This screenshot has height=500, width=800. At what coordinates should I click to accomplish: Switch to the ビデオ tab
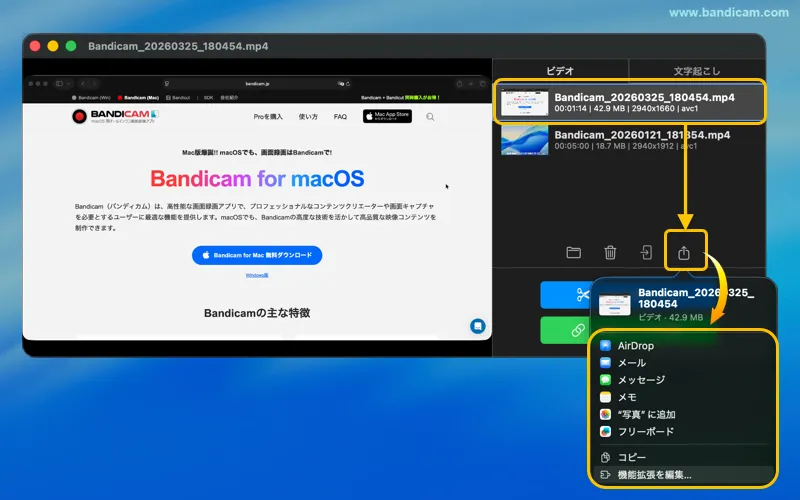(x=560, y=70)
